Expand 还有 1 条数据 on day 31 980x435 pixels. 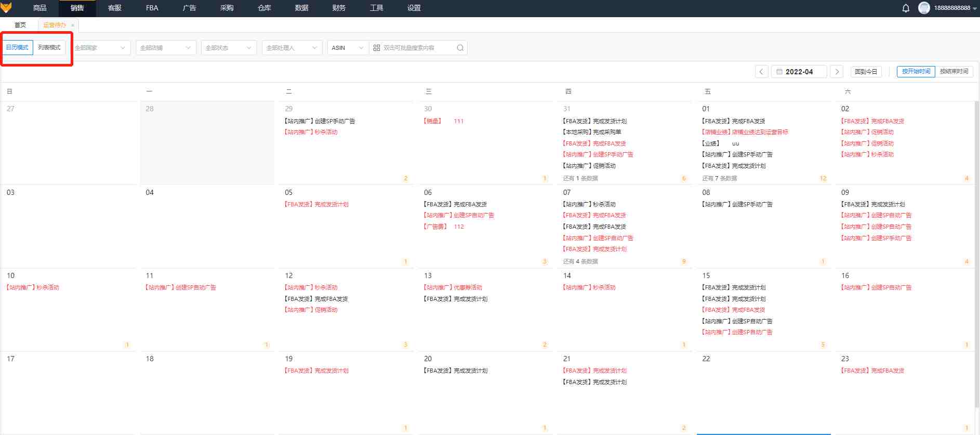click(x=580, y=178)
